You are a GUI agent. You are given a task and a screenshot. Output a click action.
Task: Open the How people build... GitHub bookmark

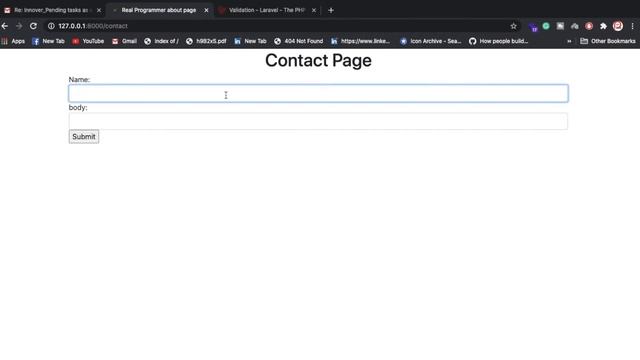point(498,41)
